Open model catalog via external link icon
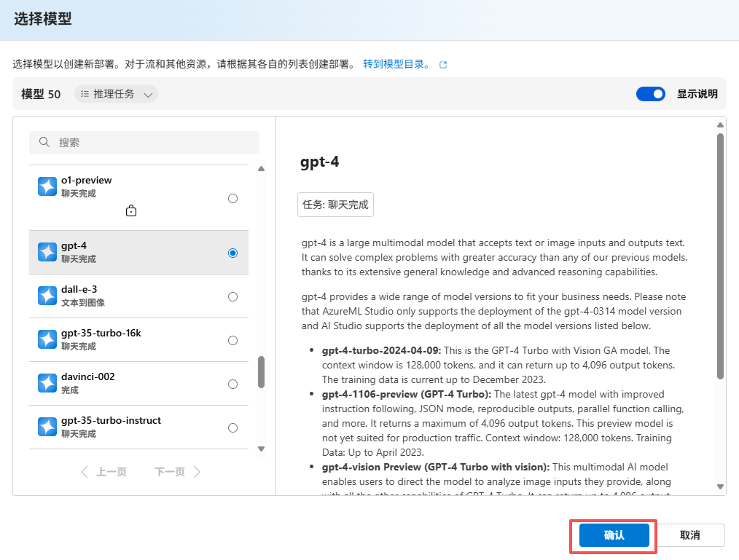This screenshot has height=560, width=739. (x=442, y=64)
